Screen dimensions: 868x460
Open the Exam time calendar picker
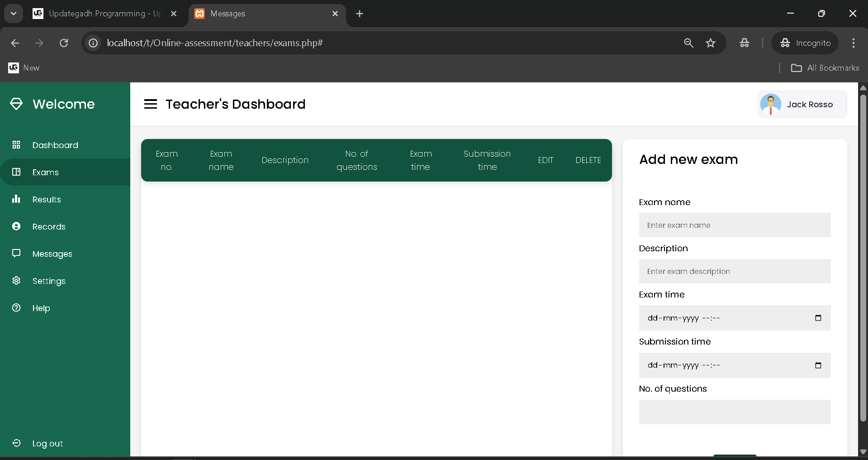(818, 318)
